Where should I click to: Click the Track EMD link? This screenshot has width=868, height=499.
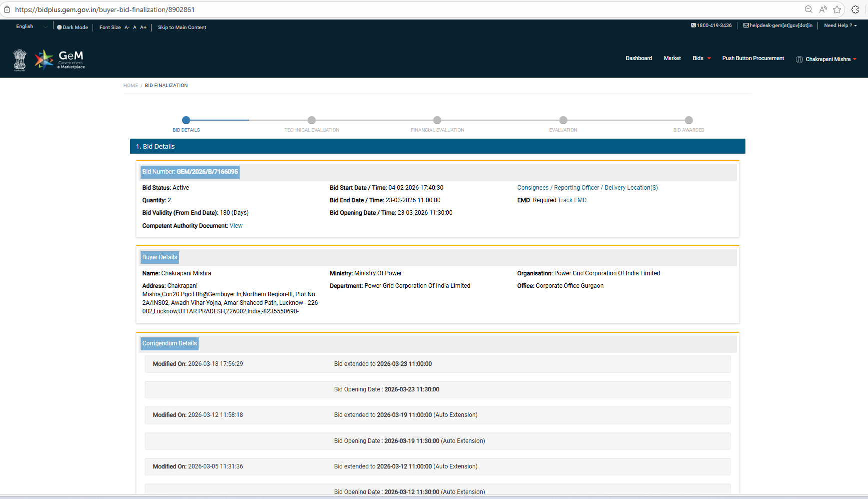pos(572,200)
